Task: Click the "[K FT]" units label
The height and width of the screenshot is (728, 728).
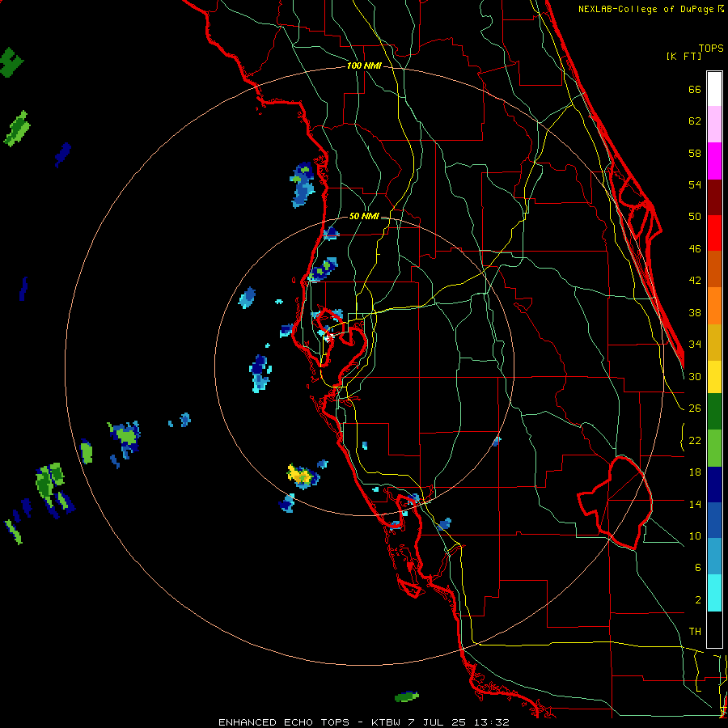Action: pos(684,56)
